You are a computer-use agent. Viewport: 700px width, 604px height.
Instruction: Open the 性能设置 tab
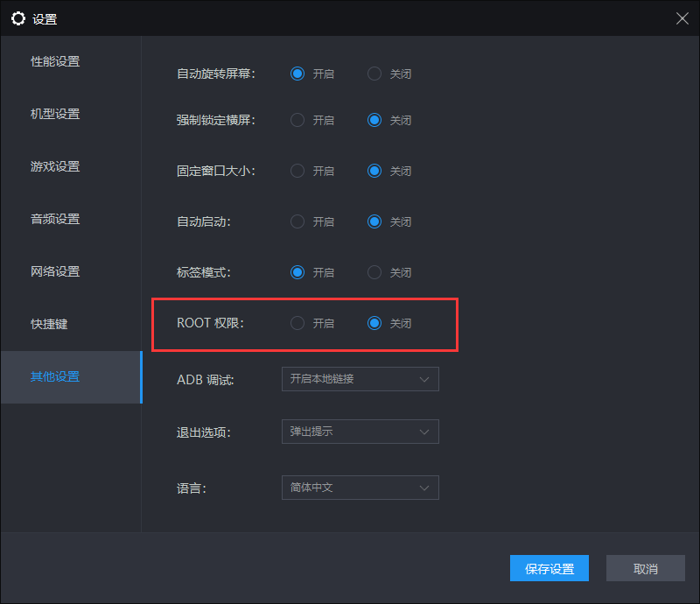pos(55,61)
